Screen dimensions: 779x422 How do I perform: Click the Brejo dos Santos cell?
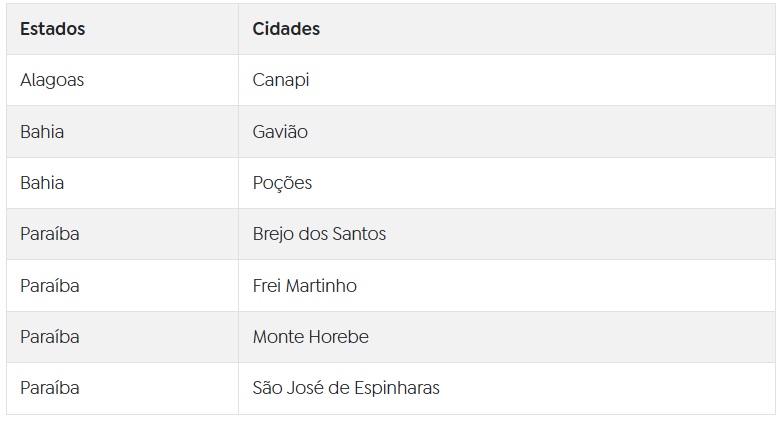tap(506, 234)
